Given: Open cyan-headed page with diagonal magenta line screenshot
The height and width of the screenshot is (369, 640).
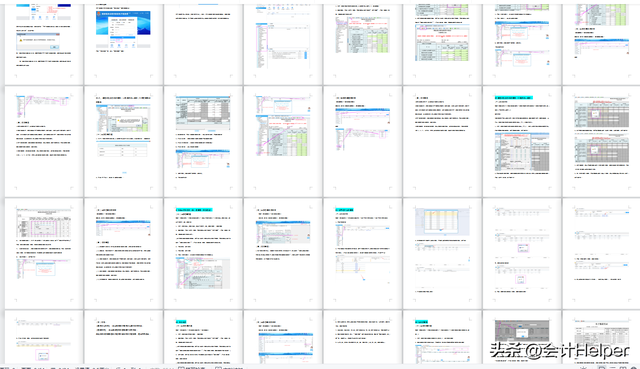Looking at the screenshot, I should click(203, 253).
